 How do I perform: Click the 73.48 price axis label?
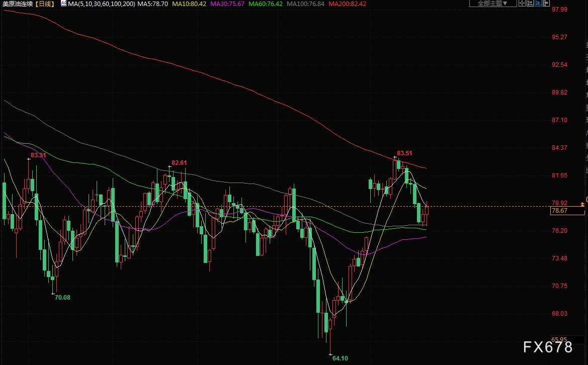tap(559, 258)
